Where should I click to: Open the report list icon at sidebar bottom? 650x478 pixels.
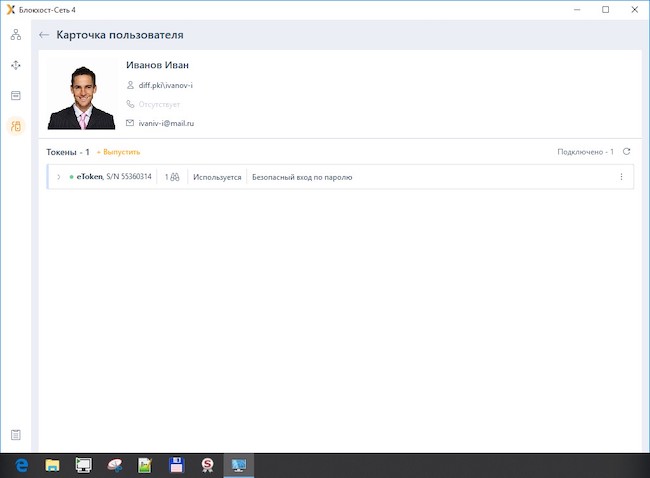[x=16, y=435]
